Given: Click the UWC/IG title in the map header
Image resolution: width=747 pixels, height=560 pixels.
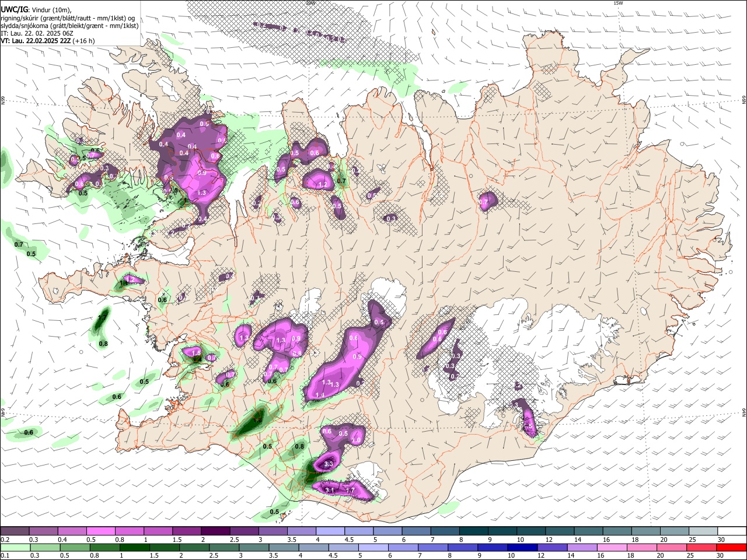Looking at the screenshot, I should coord(14,9).
